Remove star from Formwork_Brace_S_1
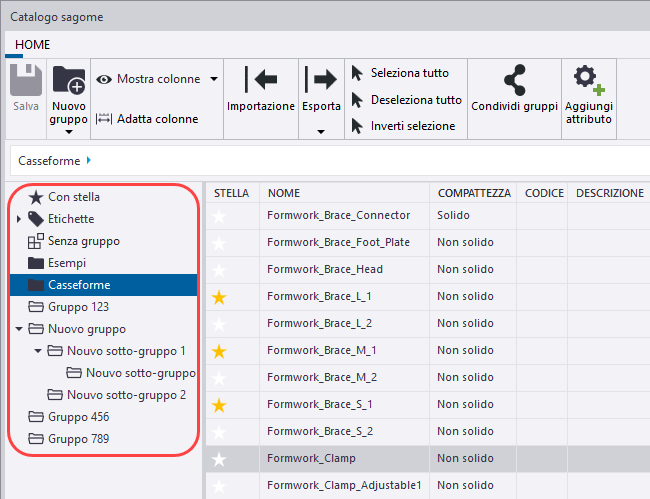Image resolution: width=650 pixels, height=499 pixels. [219, 405]
